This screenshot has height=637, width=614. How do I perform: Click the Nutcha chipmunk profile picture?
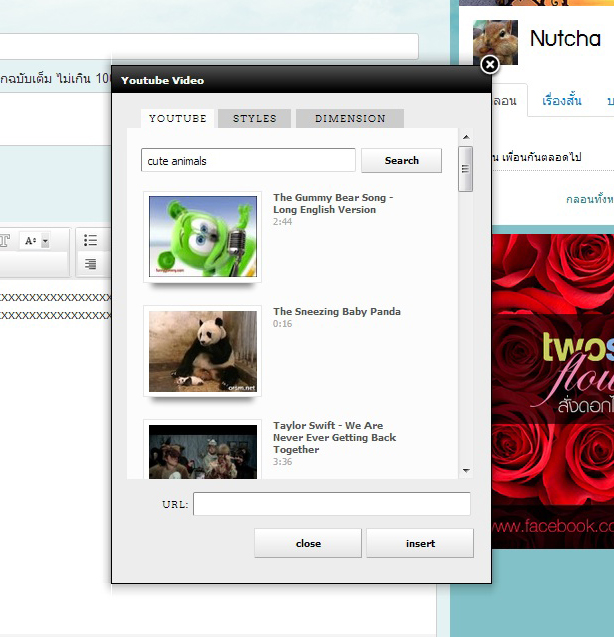pos(495,42)
